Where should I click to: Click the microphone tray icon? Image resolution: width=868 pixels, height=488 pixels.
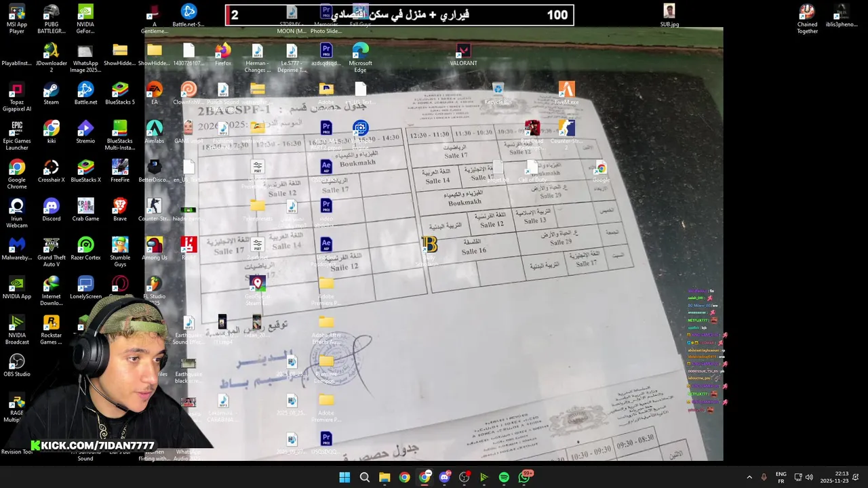point(764,477)
